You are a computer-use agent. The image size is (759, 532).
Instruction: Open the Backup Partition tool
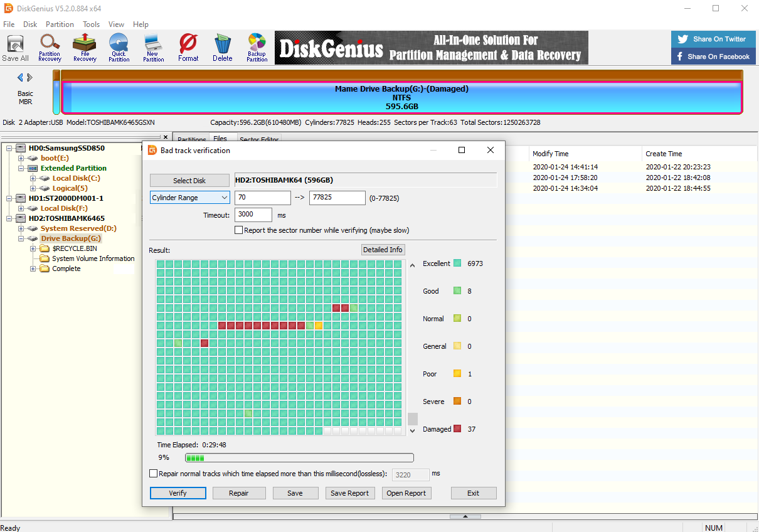click(x=257, y=48)
